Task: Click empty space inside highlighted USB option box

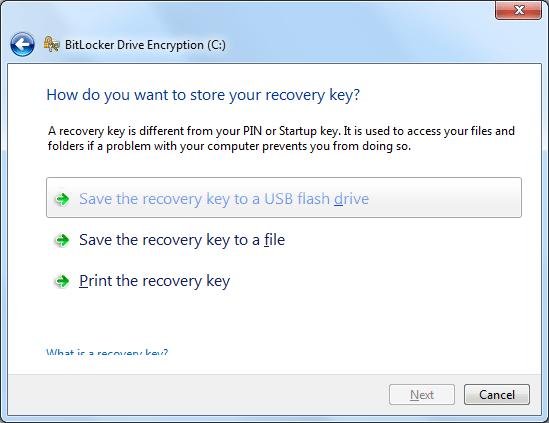Action: [x=445, y=198]
